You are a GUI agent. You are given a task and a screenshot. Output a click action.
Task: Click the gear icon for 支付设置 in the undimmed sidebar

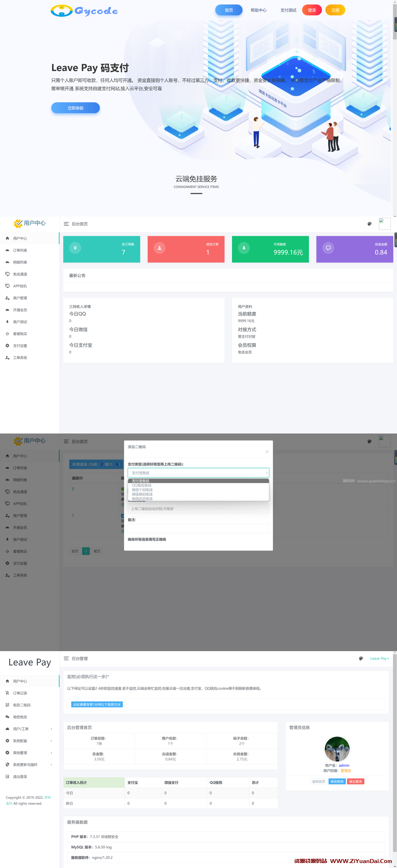tap(7, 346)
